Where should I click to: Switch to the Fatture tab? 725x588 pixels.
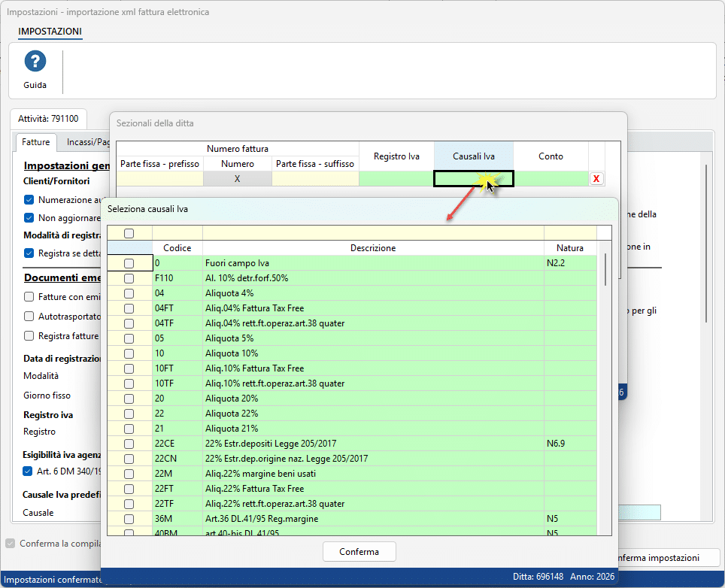[x=35, y=142]
